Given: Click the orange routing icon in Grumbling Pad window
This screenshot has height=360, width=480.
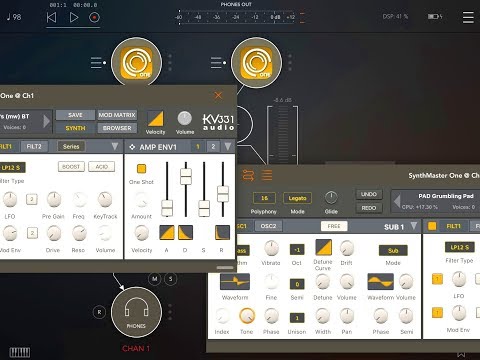Looking at the screenshot, I should pyautogui.click(x=248, y=175).
